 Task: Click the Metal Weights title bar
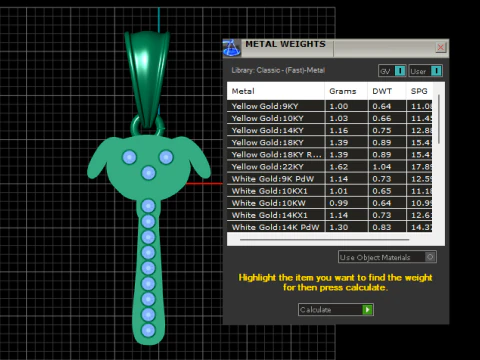336,48
